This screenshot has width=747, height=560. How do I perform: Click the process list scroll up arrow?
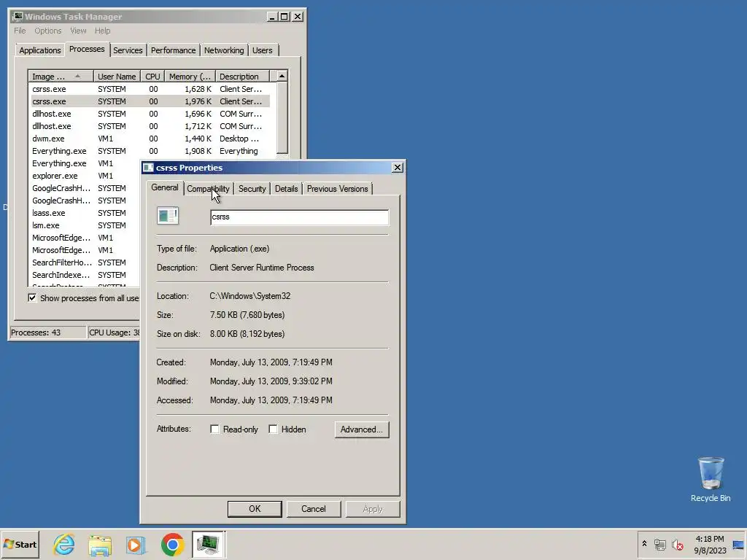(282, 76)
